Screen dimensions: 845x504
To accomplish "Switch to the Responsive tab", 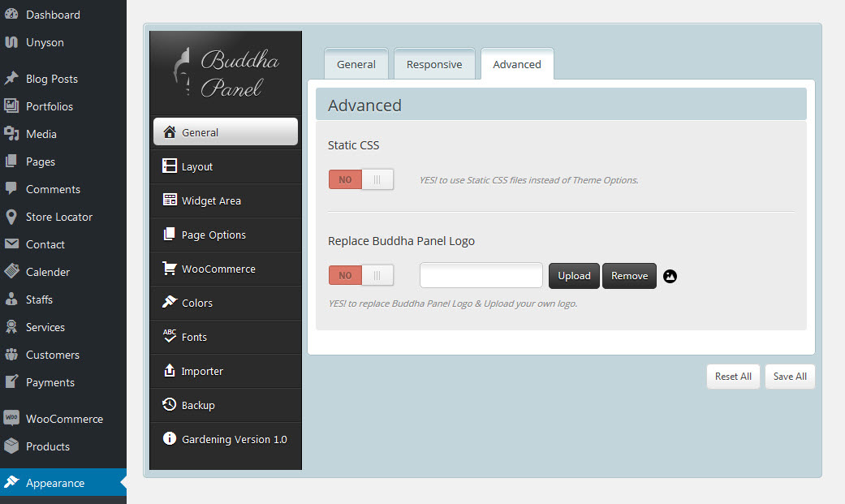I will pyautogui.click(x=434, y=64).
